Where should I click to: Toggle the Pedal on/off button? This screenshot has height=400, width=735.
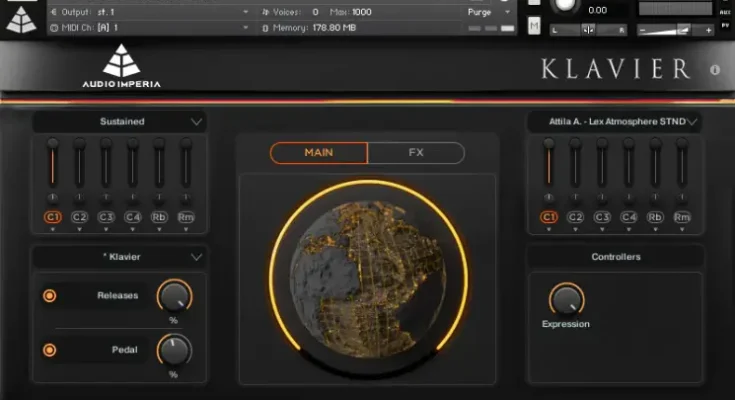tap(49, 350)
